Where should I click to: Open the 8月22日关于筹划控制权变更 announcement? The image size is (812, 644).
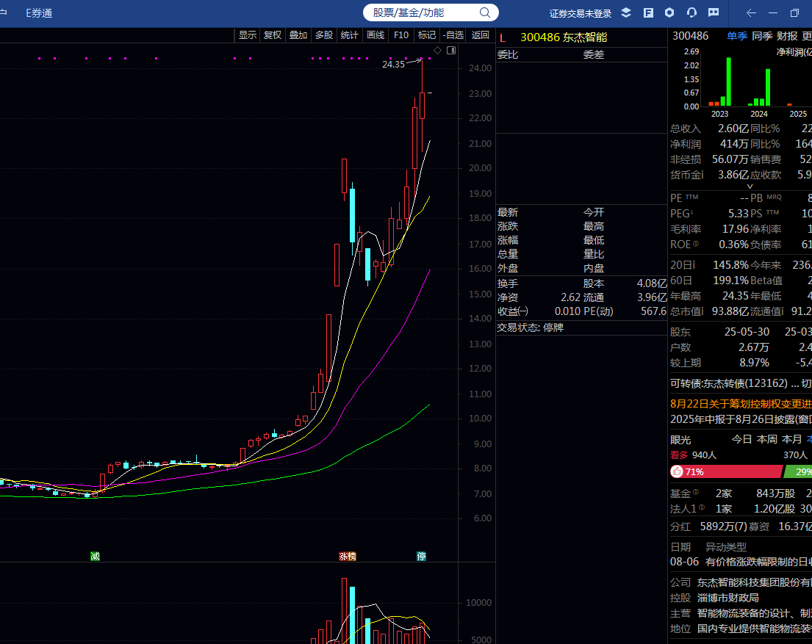pos(741,404)
